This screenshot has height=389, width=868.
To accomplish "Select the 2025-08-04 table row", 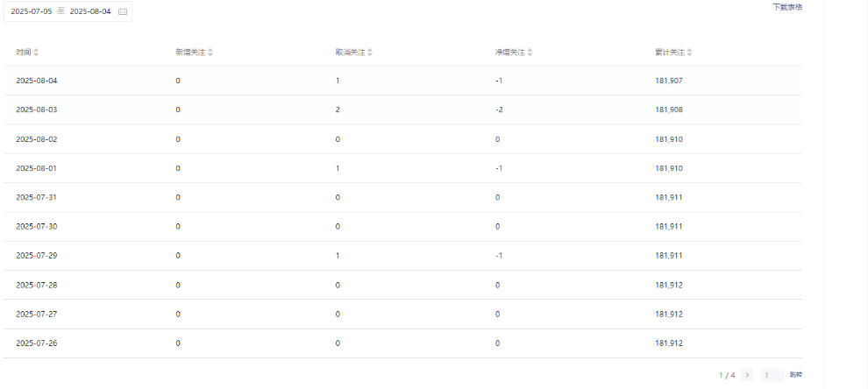I will click(x=403, y=81).
